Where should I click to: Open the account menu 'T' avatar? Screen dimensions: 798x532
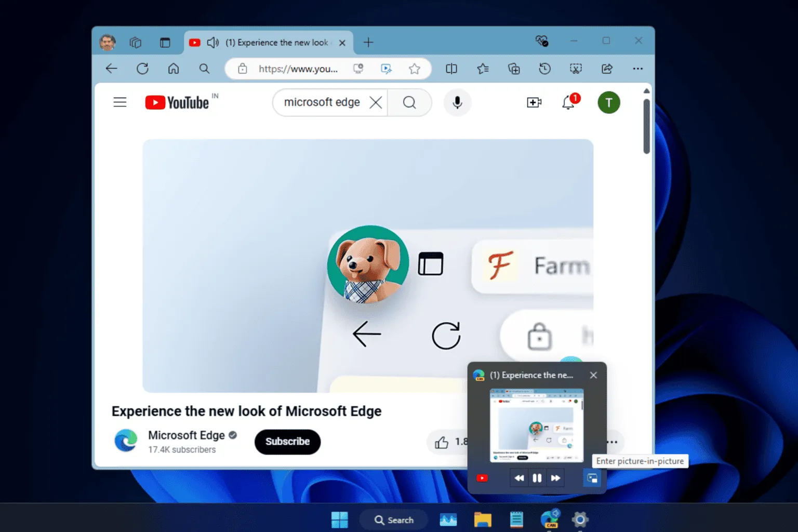pyautogui.click(x=609, y=102)
